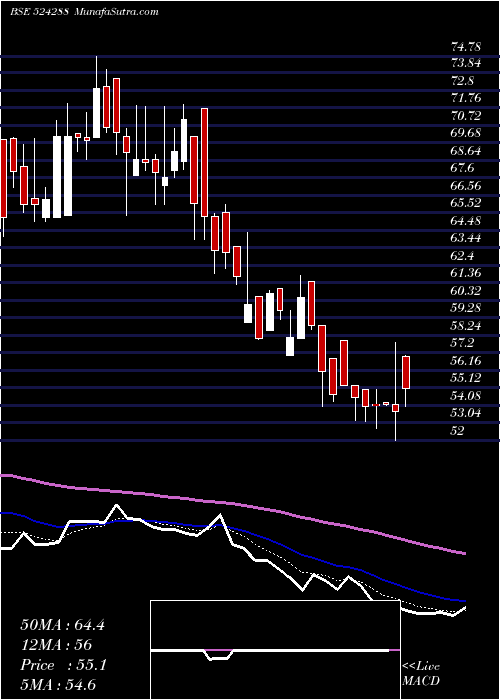Click the '50MA : 64.4' readout
The height and width of the screenshot is (700, 500).
tap(62, 625)
